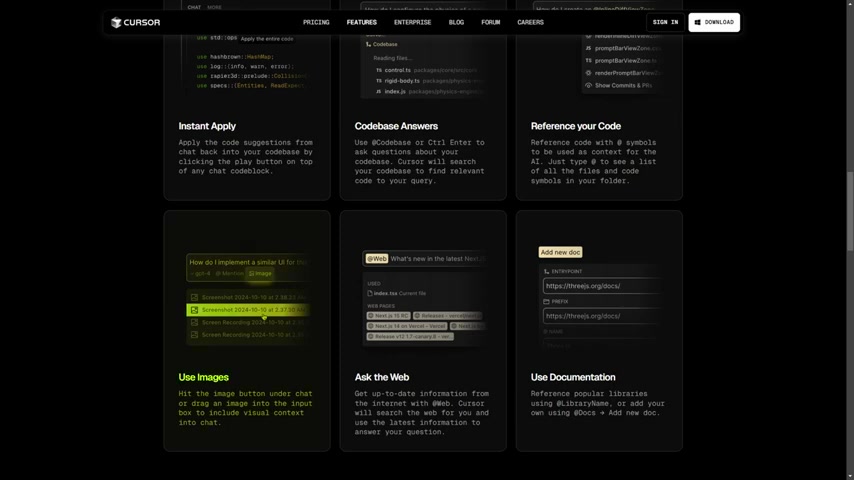
Task: Click the Windows icon on the Download button
Action: 698,22
